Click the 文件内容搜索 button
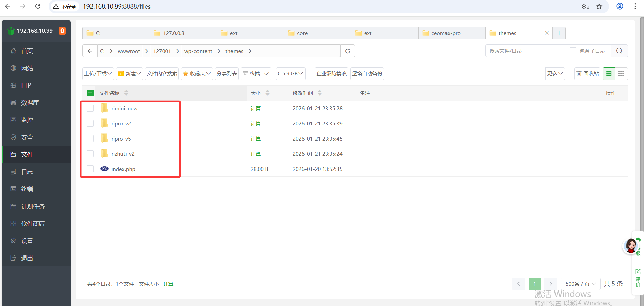The width and height of the screenshot is (644, 306). pyautogui.click(x=162, y=74)
